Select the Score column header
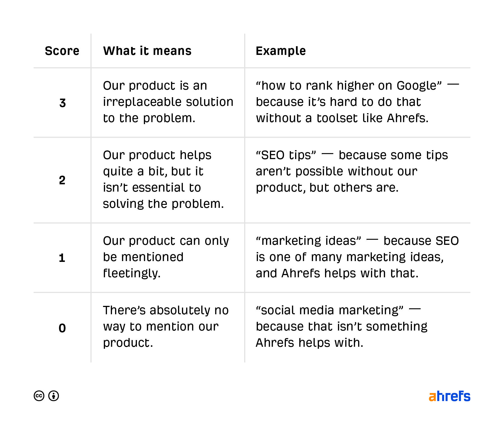This screenshot has height=435, width=504. click(62, 51)
